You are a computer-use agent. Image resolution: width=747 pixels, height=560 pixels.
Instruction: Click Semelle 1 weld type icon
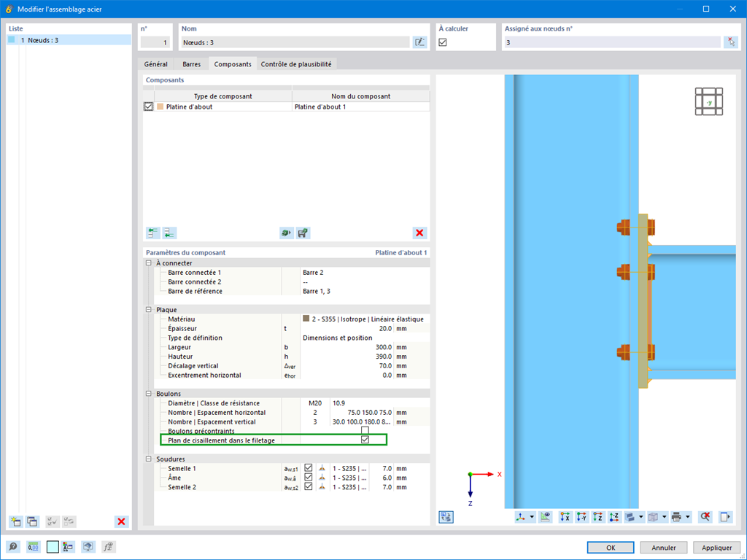pyautogui.click(x=322, y=468)
